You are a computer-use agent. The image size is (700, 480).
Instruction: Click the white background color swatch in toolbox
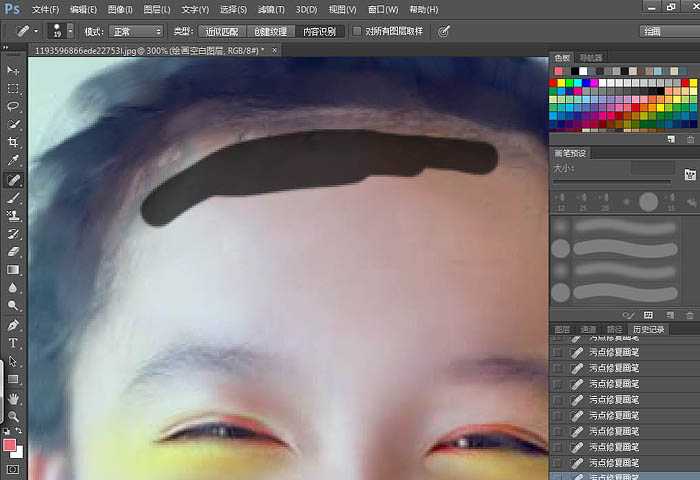point(18,453)
